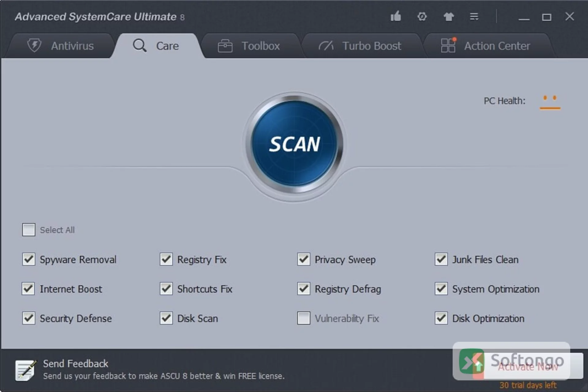The image size is (588, 392).
Task: Disable Security Defense option
Action: click(x=29, y=318)
